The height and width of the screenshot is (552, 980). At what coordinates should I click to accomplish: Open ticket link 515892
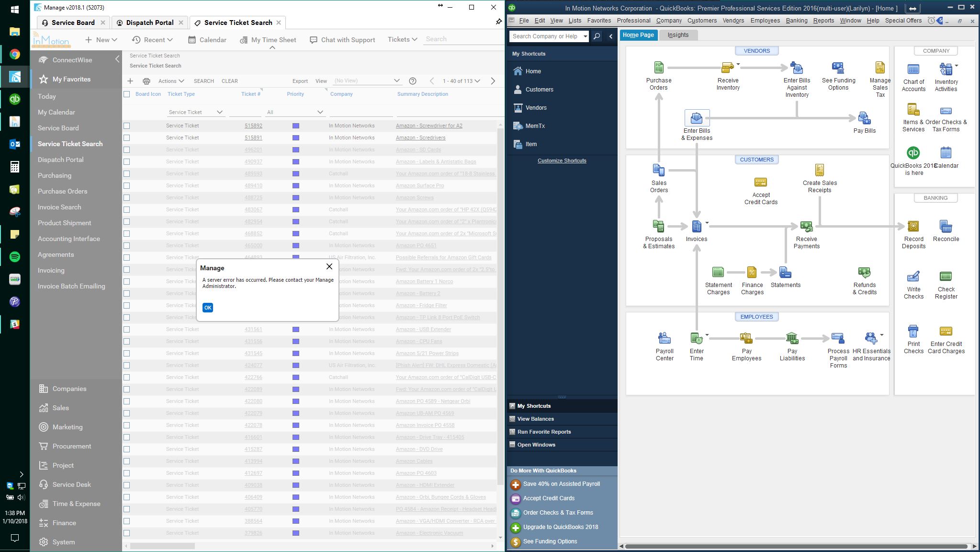pos(253,126)
